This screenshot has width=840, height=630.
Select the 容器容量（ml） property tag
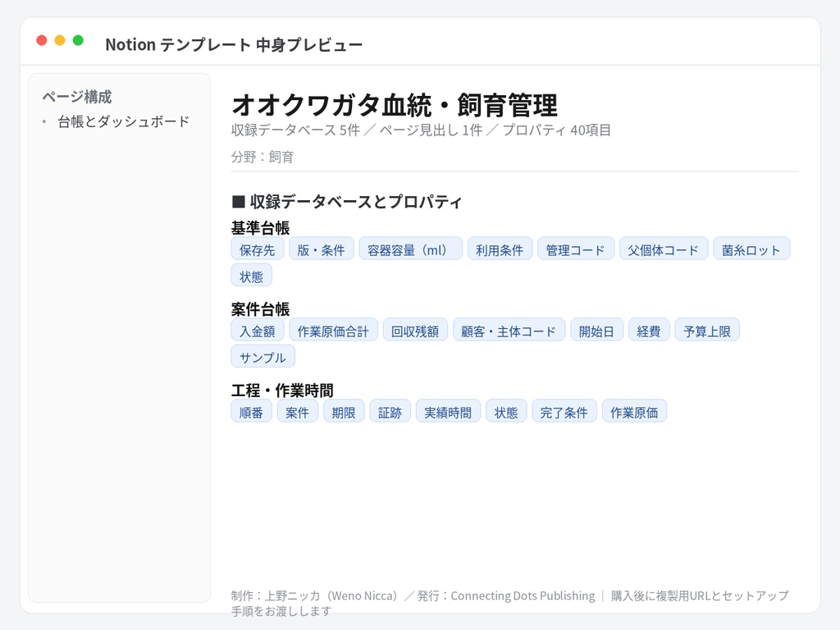[x=410, y=249]
